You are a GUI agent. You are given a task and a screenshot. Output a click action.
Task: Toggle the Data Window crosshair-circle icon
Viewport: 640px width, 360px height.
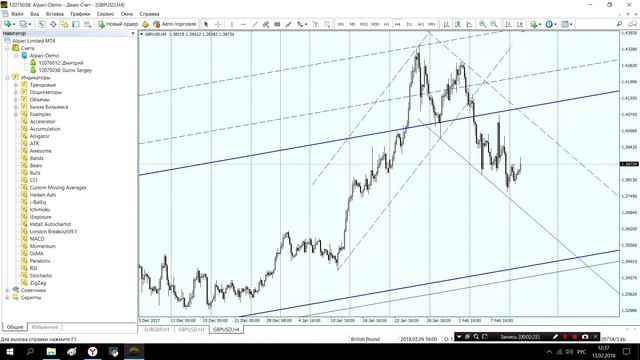coord(53,24)
